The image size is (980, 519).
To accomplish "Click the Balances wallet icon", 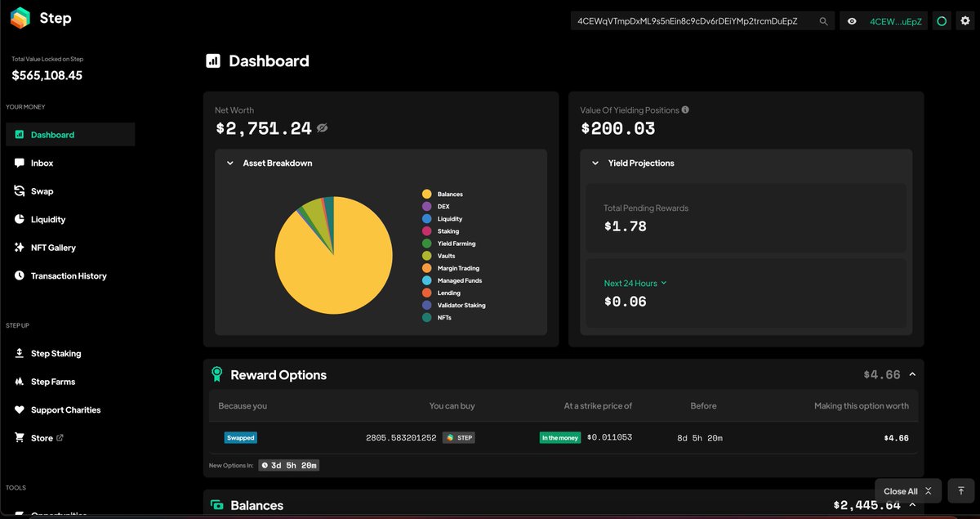I will point(216,505).
